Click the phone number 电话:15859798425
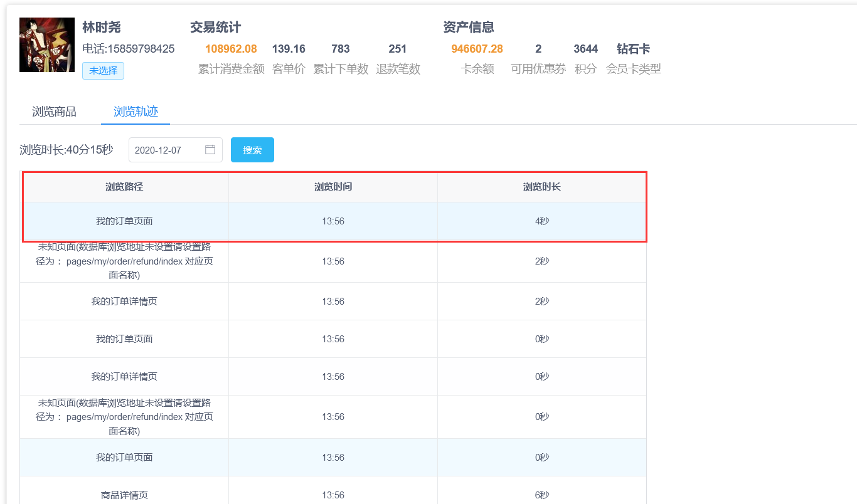857x504 pixels. coord(129,49)
